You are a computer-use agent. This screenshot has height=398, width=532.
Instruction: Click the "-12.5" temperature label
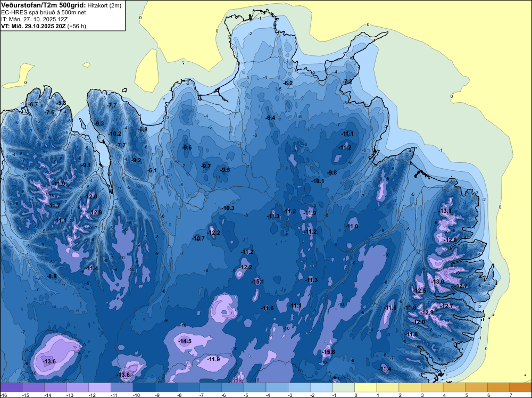420,291
